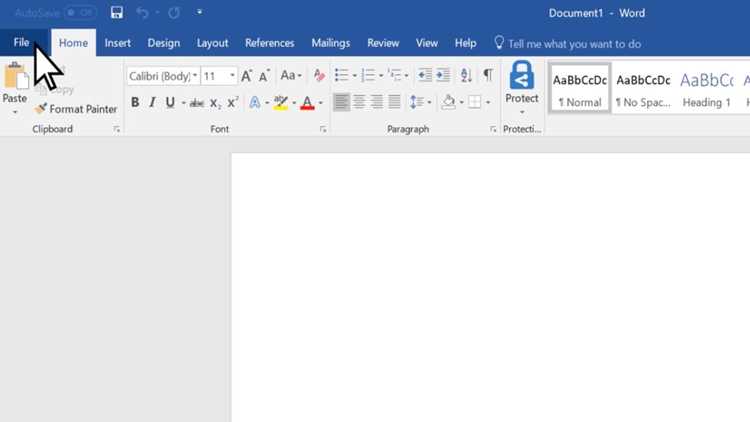Toggle the AutoSave switch
Screen dimensions: 750x422
pyautogui.click(x=80, y=12)
